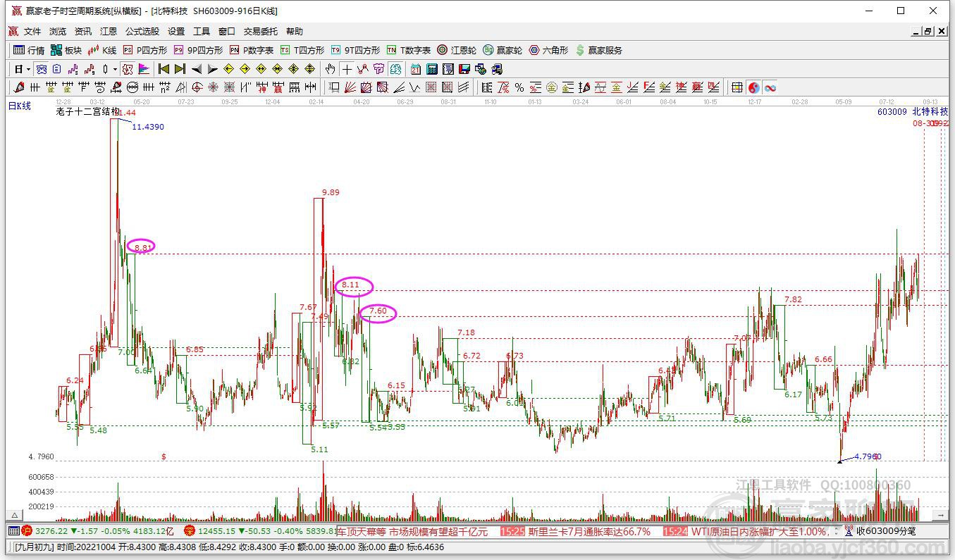Click the yin-yang taiji icon
The height and width of the screenshot is (560, 955).
coord(753,87)
